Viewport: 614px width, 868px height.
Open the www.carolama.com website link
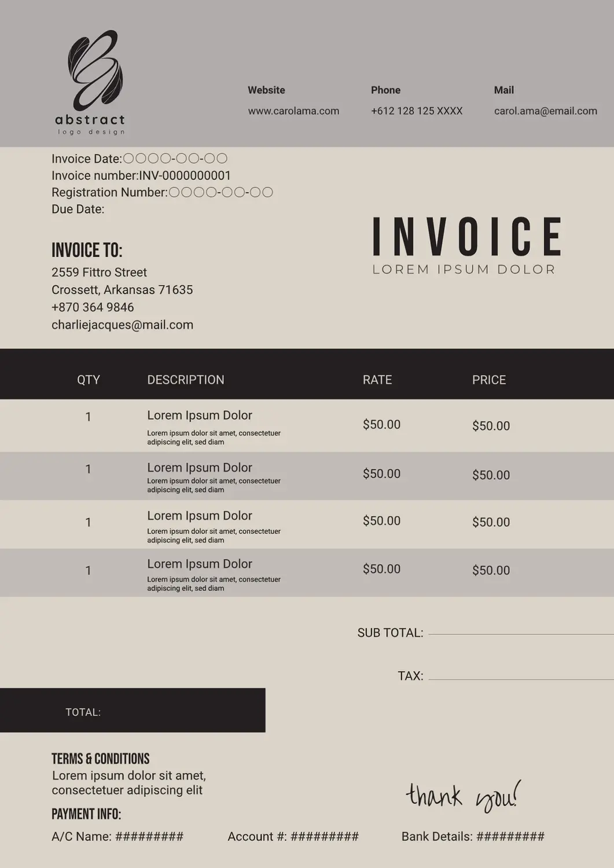(293, 111)
